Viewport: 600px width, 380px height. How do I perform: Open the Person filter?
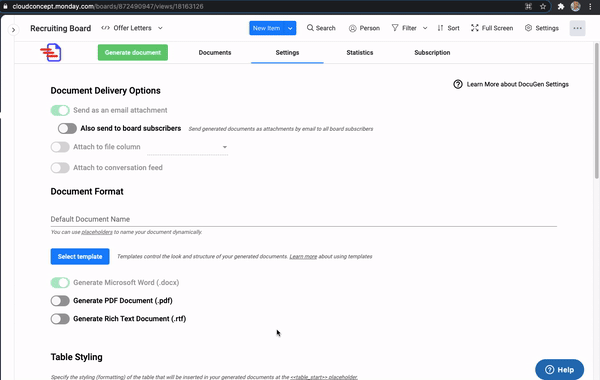pyautogui.click(x=364, y=28)
